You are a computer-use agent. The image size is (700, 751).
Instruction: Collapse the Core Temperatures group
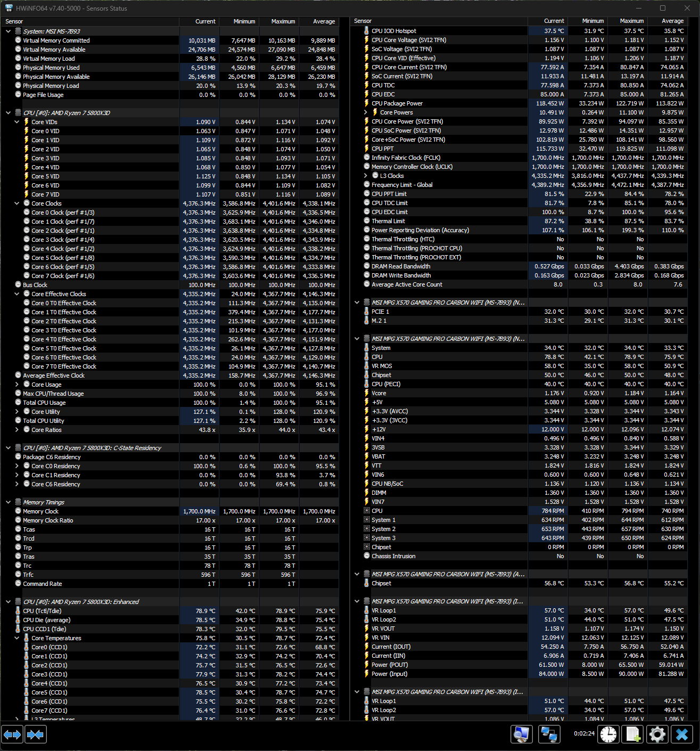(17, 638)
